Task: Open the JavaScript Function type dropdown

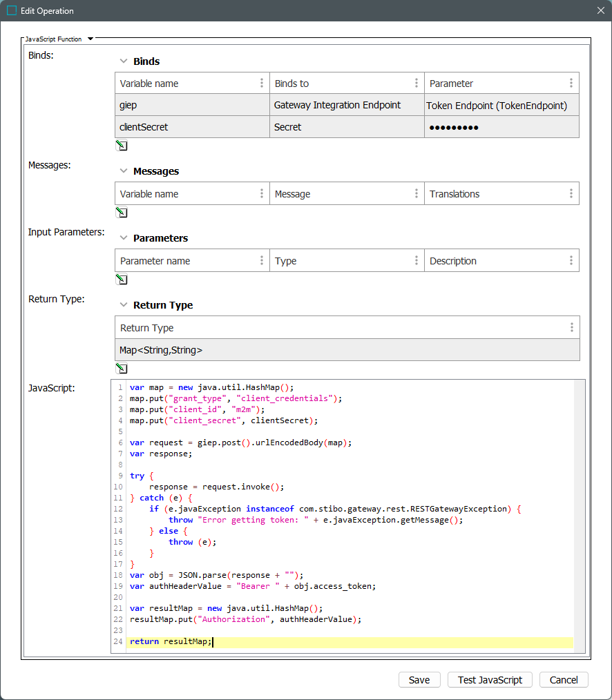Action: tap(90, 39)
